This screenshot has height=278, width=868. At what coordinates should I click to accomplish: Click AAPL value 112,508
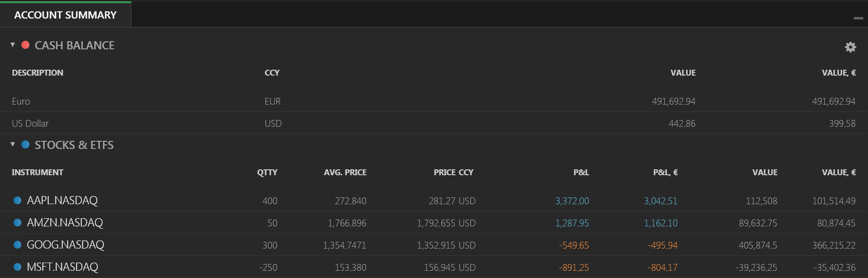(x=761, y=201)
